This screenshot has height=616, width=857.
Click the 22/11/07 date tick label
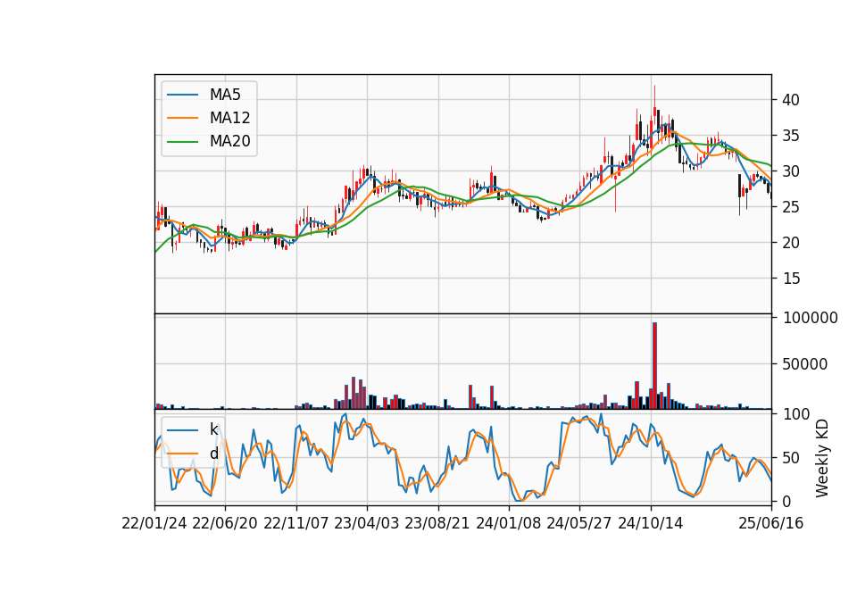(296, 523)
